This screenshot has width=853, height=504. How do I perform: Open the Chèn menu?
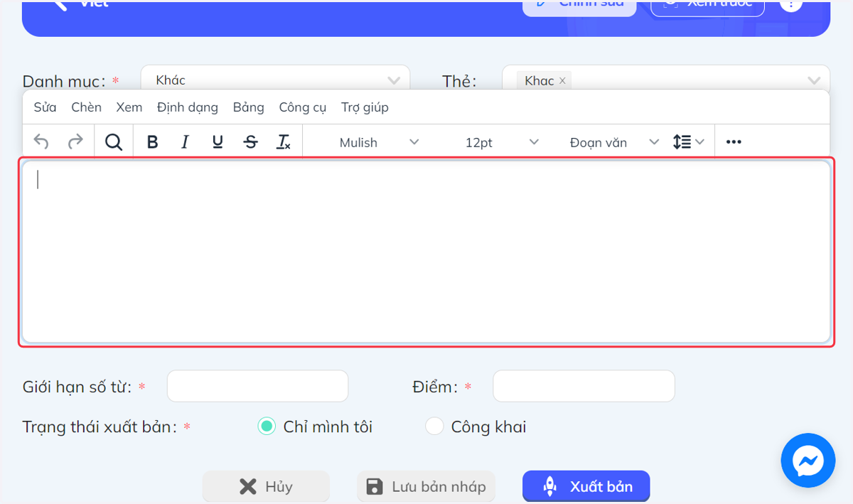click(x=86, y=107)
